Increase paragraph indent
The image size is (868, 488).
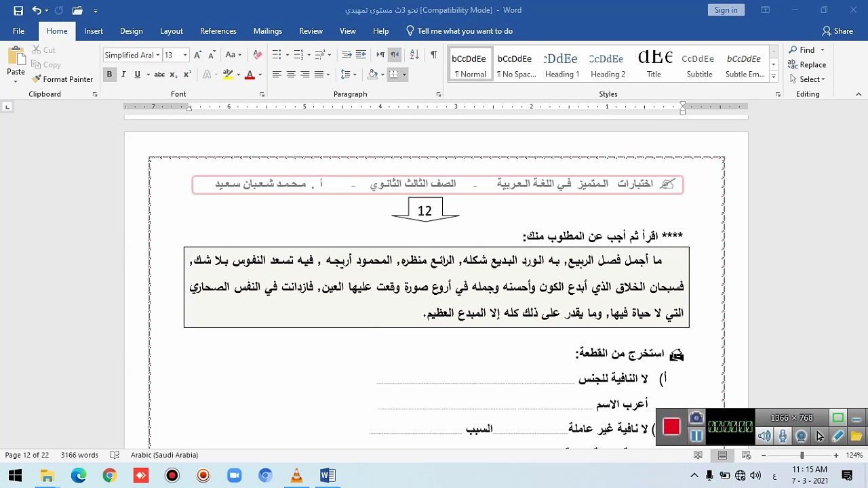[x=361, y=55]
